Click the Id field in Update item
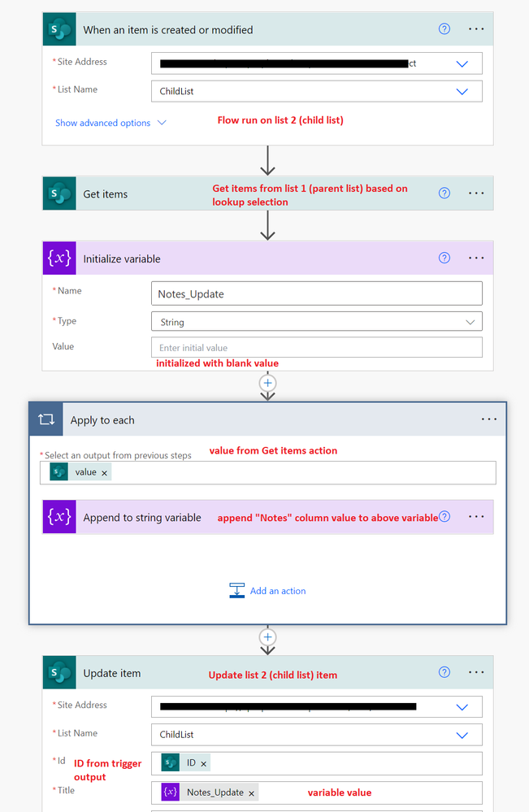The width and height of the screenshot is (529, 812). [x=317, y=763]
